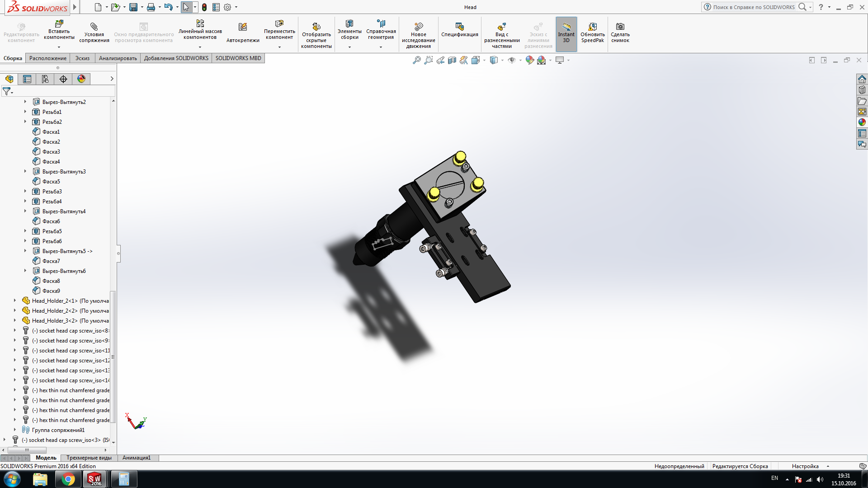Image resolution: width=868 pixels, height=488 pixels.
Task: Click the Smart Fasteners (Автокрепежи) icon
Action: 243,28
